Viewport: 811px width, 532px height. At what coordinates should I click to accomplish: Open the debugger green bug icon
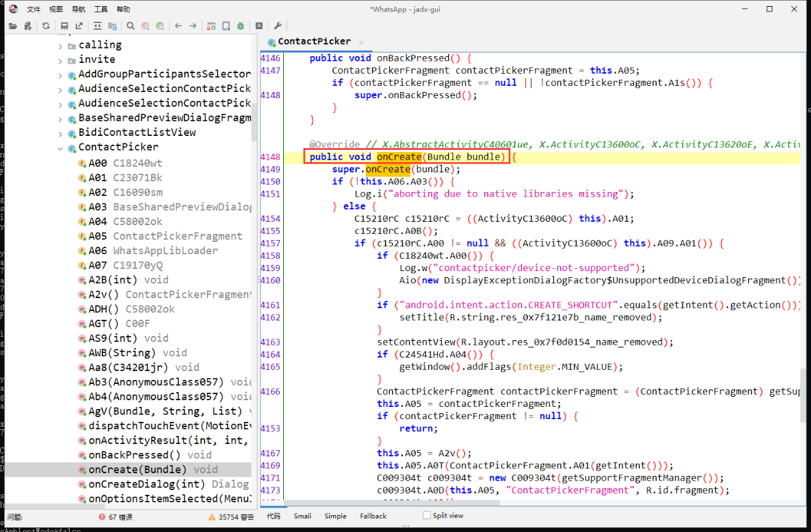click(x=241, y=26)
